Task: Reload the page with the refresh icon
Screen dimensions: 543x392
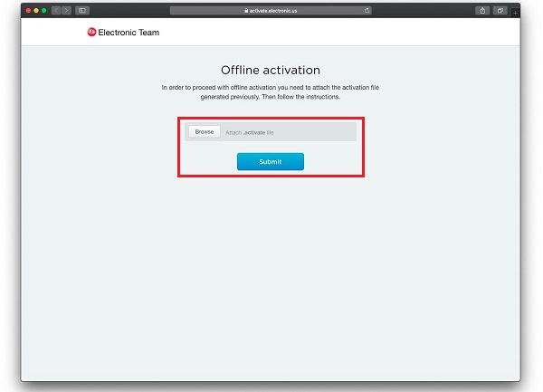Action: click(x=367, y=10)
